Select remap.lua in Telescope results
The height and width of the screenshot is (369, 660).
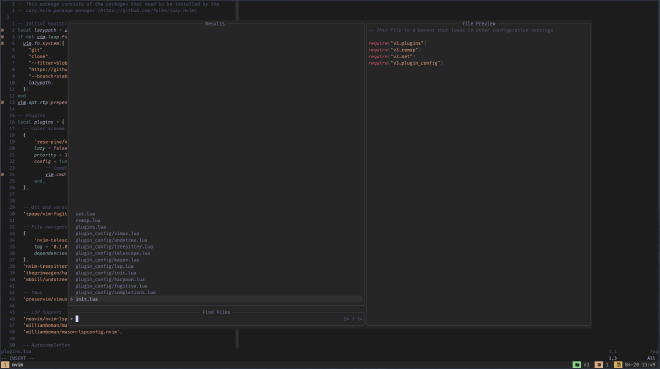point(88,220)
